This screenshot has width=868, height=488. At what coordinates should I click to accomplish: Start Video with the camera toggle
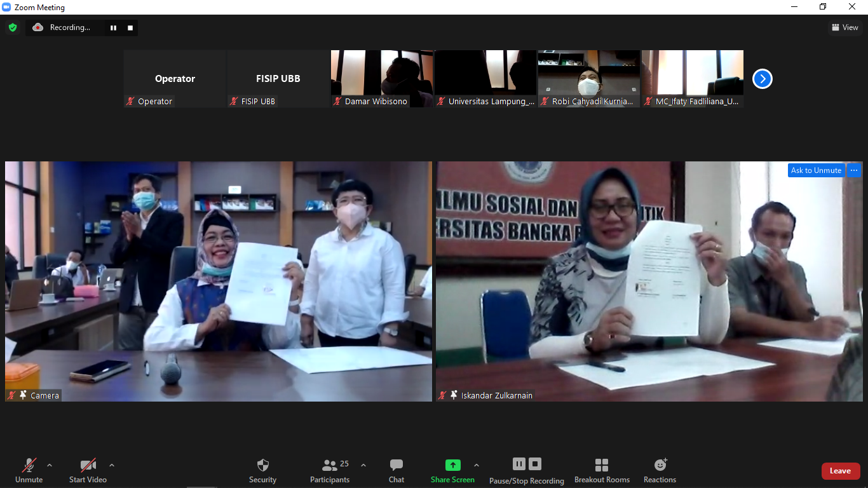88,465
